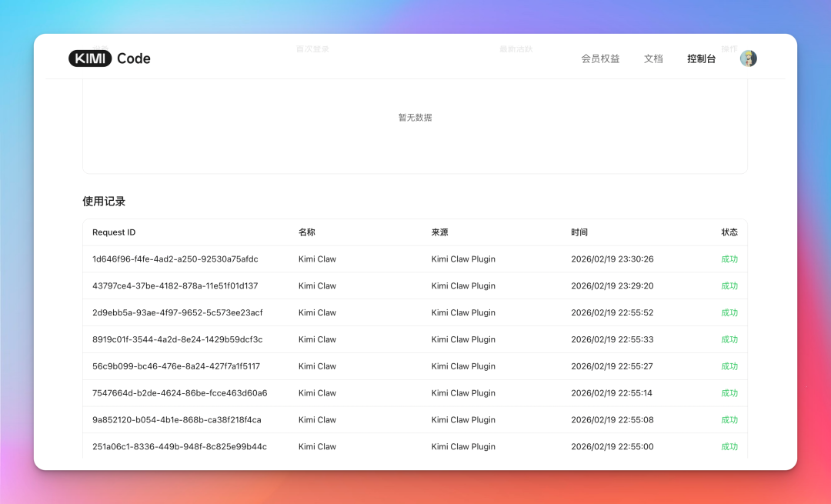Click request ID starting with 7547664d
Image resolution: width=831 pixels, height=504 pixels.
coord(179,393)
